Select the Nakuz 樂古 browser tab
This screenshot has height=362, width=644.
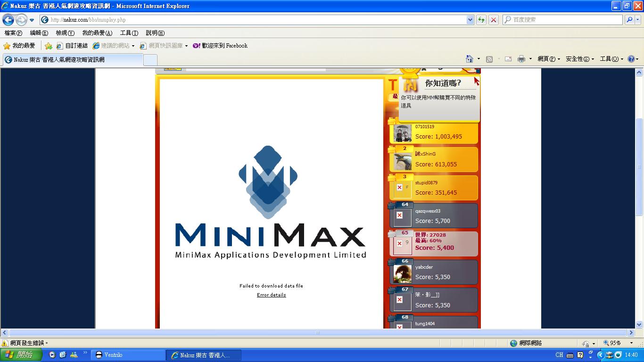73,60
